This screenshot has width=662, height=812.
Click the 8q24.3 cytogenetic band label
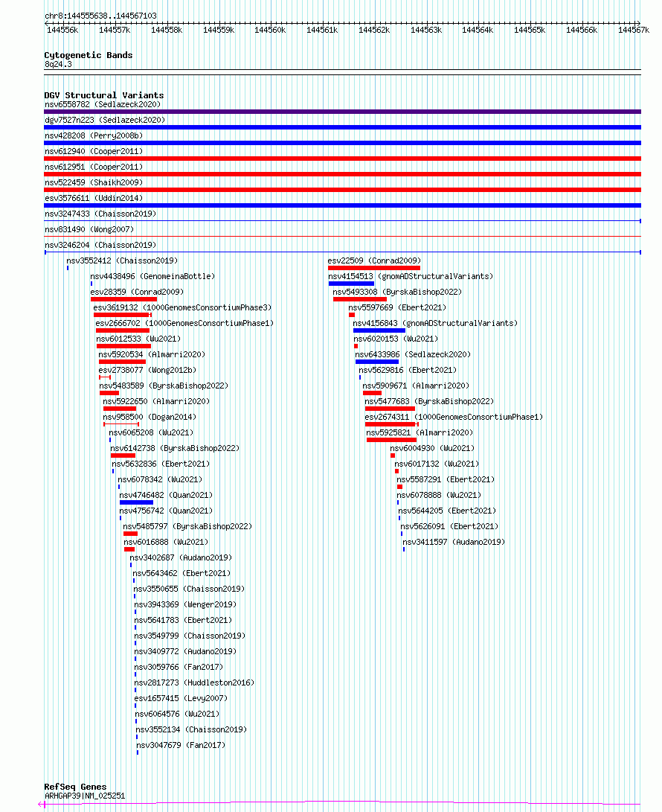58,64
